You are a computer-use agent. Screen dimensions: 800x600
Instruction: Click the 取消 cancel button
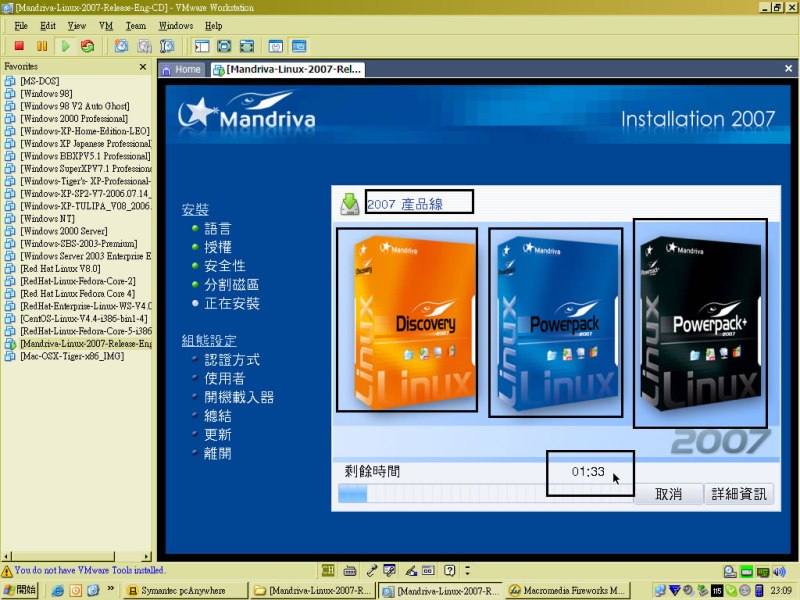pyautogui.click(x=668, y=494)
